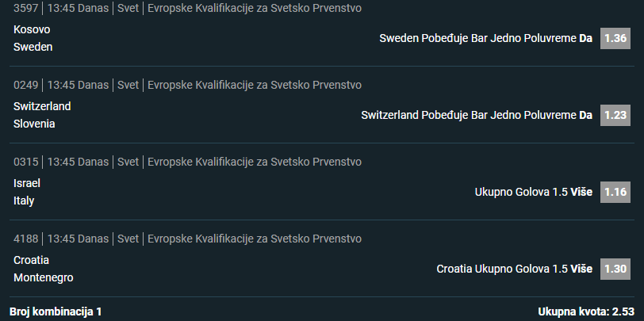Open match code 0249 header

coord(187,85)
